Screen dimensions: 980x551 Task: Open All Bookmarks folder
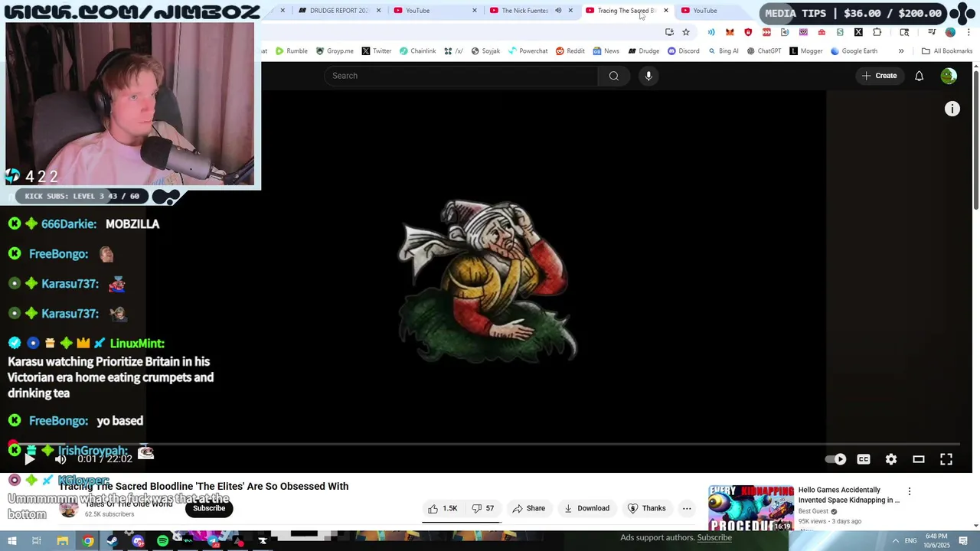947,51
